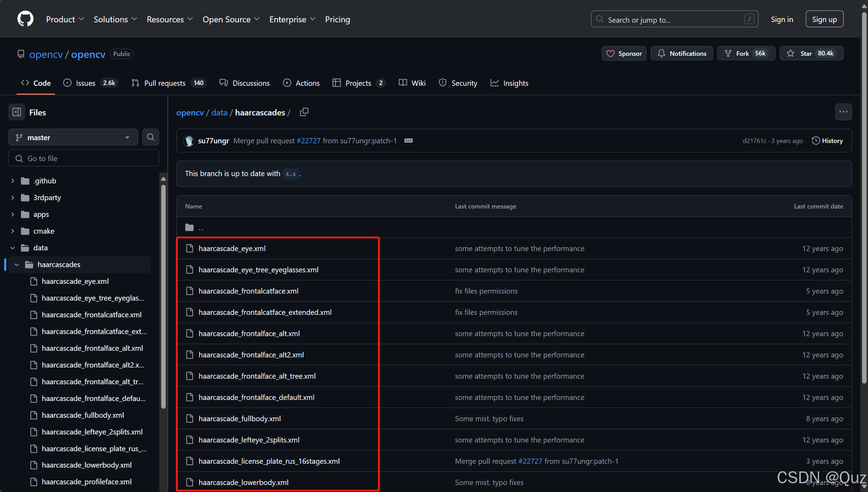The width and height of the screenshot is (868, 492).
Task: Open the master branch dropdown
Action: (x=73, y=137)
